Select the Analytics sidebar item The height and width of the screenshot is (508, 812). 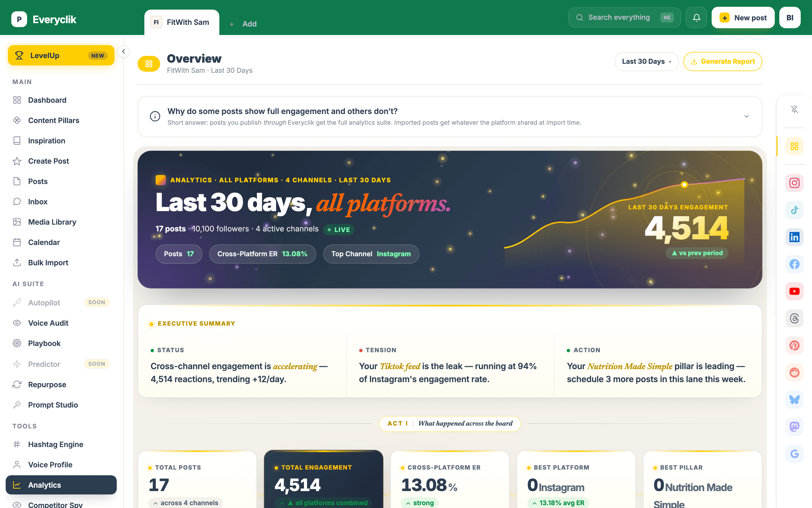tap(61, 485)
